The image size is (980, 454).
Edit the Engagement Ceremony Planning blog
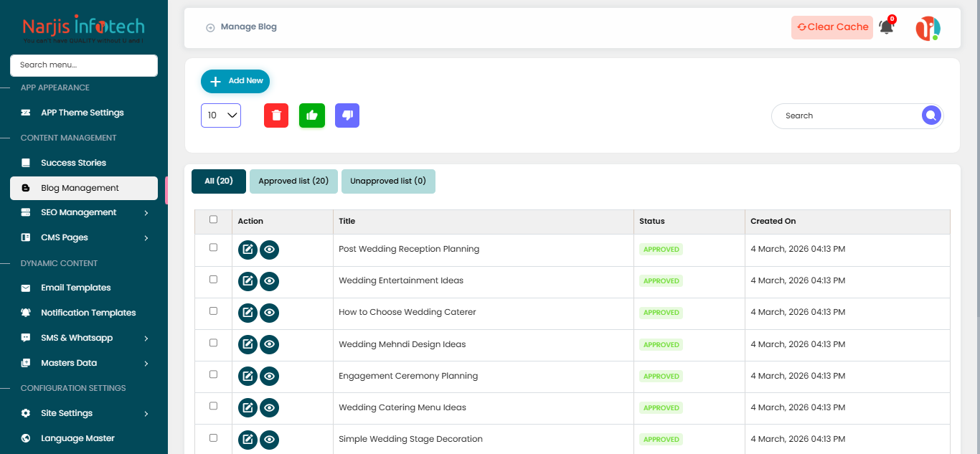point(248,376)
